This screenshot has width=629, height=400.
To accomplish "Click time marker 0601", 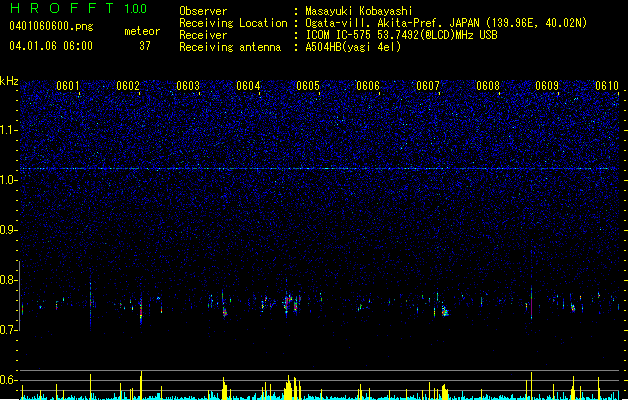I will click(68, 86).
